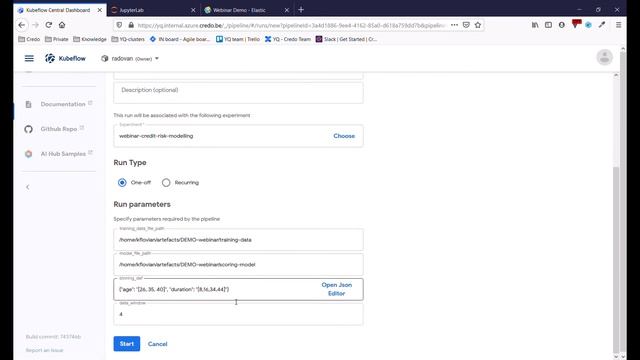This screenshot has width=640, height=360.
Task: Click the Save to Pocket icon
Action: [x=466, y=25]
